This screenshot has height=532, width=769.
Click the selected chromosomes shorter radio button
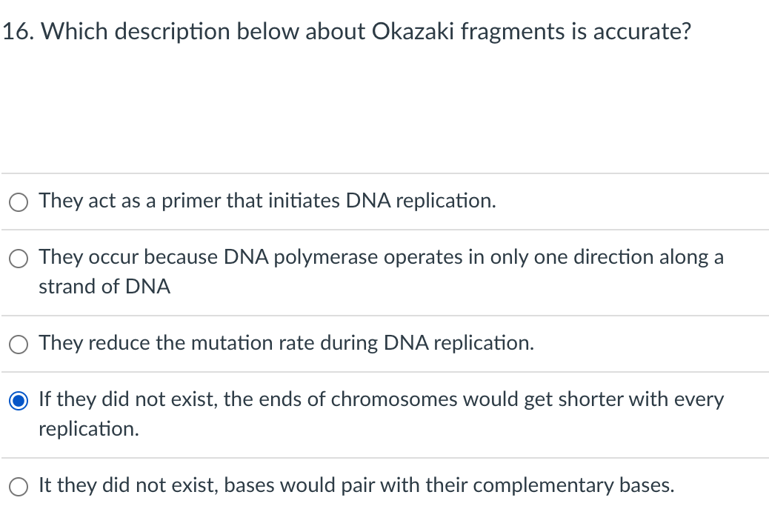click(19, 401)
